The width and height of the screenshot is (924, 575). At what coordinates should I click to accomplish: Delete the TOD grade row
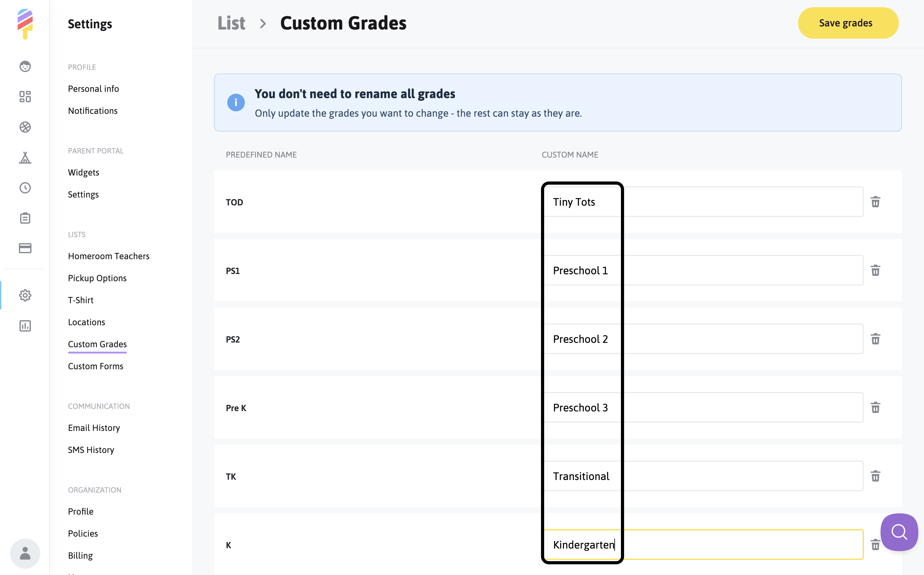875,202
